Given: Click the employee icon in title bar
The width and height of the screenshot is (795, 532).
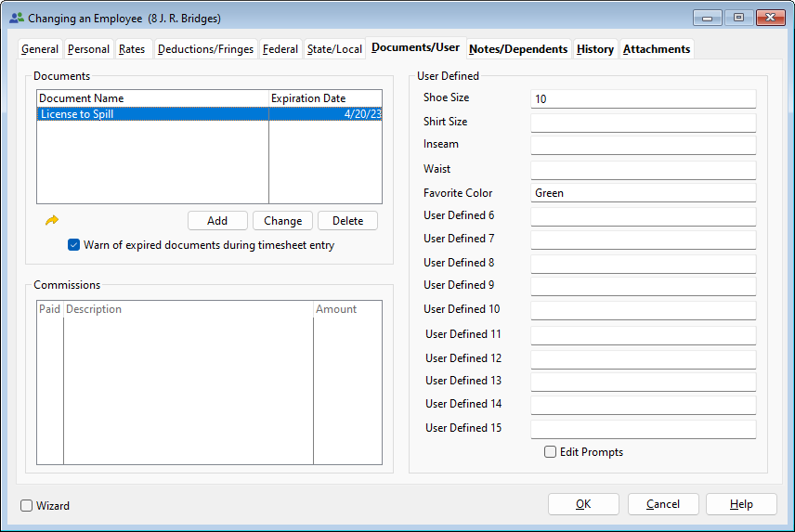Looking at the screenshot, I should click(16, 18).
